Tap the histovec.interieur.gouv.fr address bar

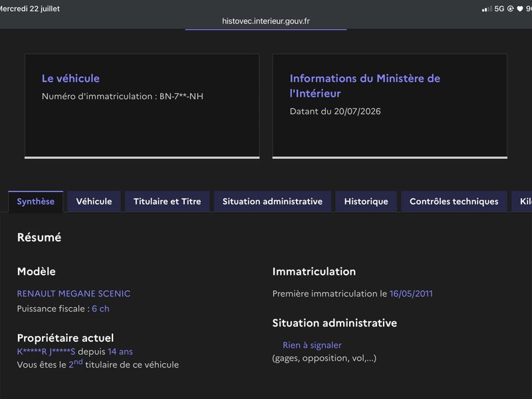pos(266,21)
